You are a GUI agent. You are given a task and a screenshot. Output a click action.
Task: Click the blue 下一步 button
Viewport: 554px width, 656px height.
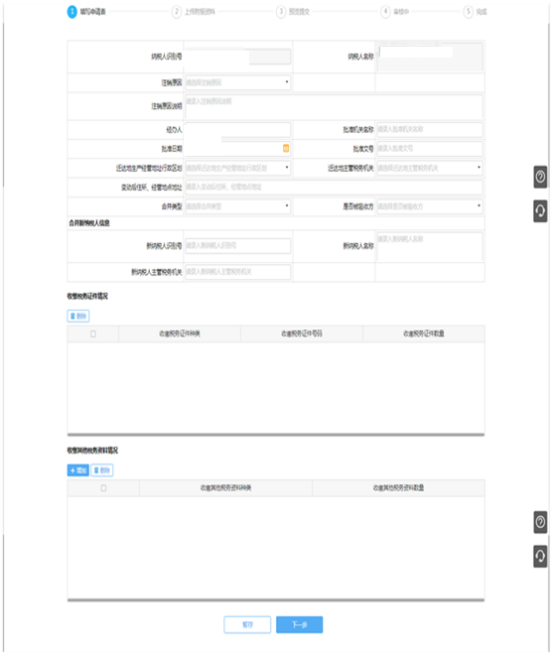[299, 625]
